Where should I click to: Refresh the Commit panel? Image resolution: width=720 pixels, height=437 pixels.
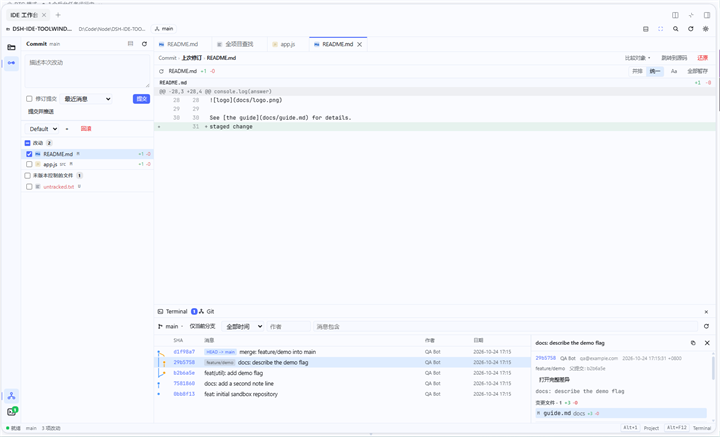(x=144, y=44)
